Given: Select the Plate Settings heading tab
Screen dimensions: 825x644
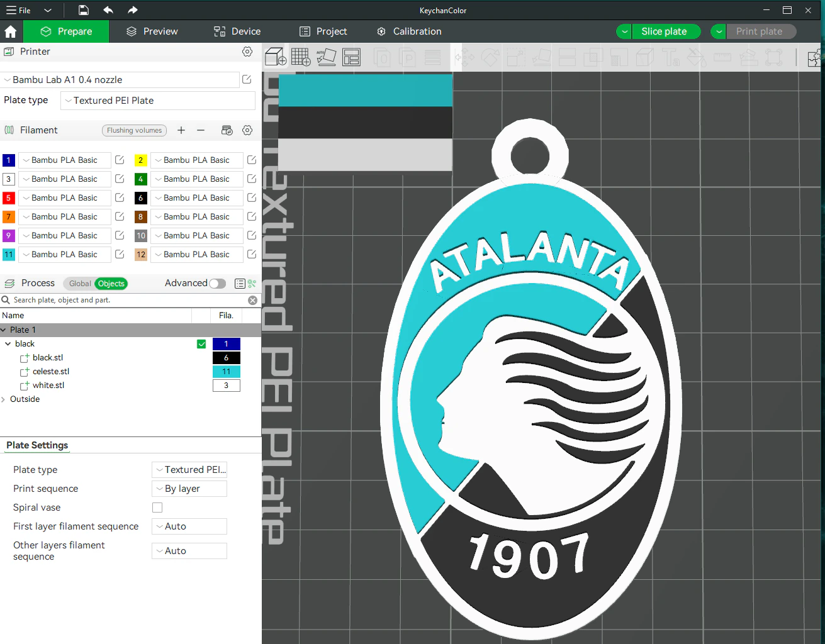Looking at the screenshot, I should click(x=37, y=445).
